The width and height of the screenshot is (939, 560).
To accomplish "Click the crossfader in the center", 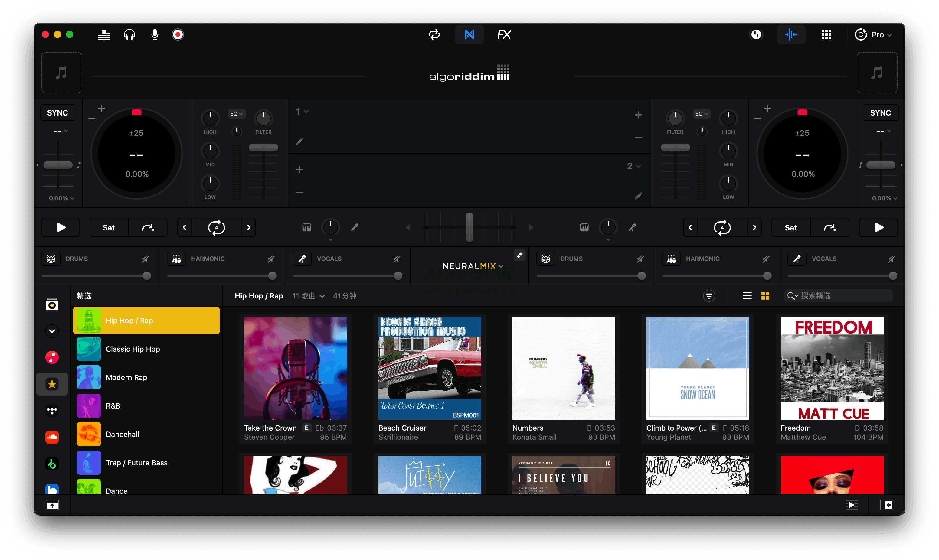I will [x=469, y=228].
